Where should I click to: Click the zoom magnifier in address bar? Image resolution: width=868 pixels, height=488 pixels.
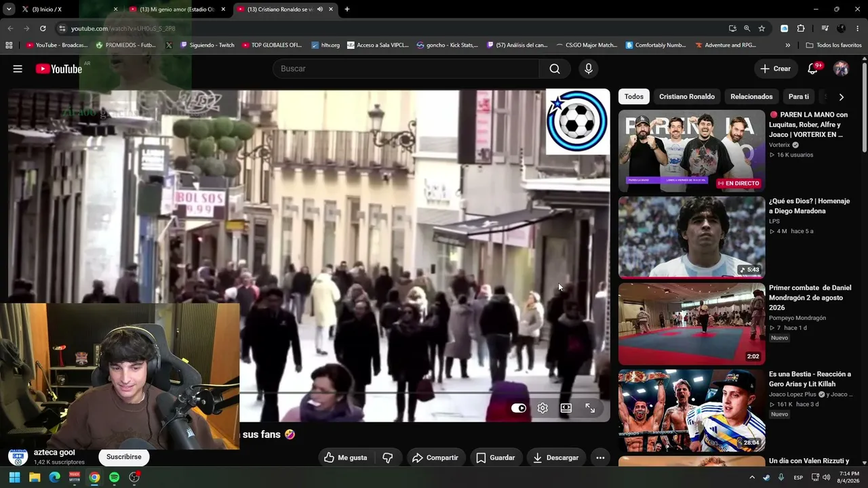(x=747, y=28)
